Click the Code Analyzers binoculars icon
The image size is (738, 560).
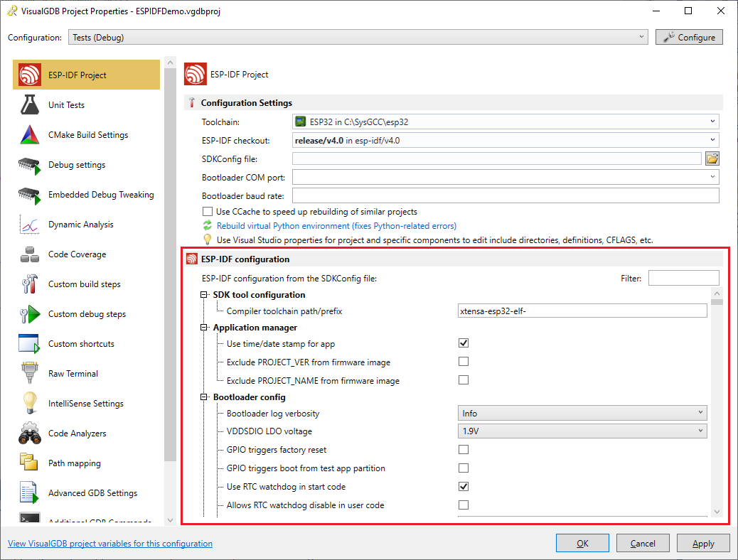[30, 433]
